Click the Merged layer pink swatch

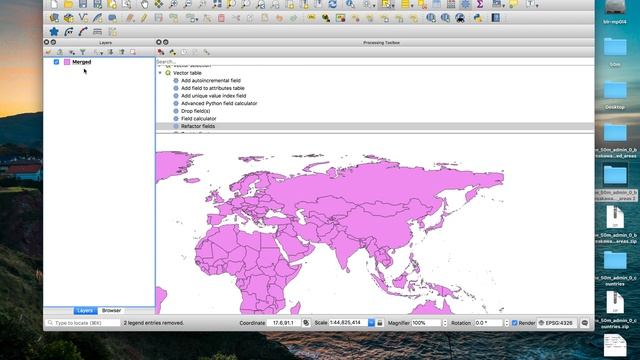click(x=67, y=62)
